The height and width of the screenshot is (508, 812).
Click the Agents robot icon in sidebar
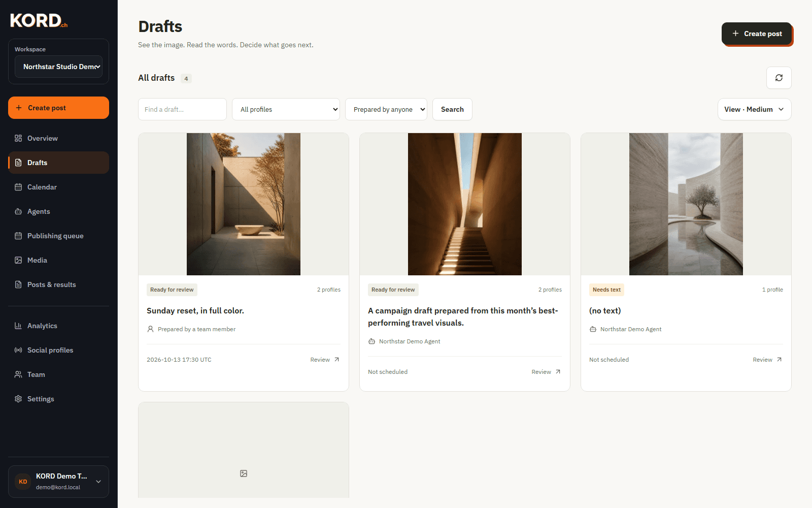pos(18,211)
